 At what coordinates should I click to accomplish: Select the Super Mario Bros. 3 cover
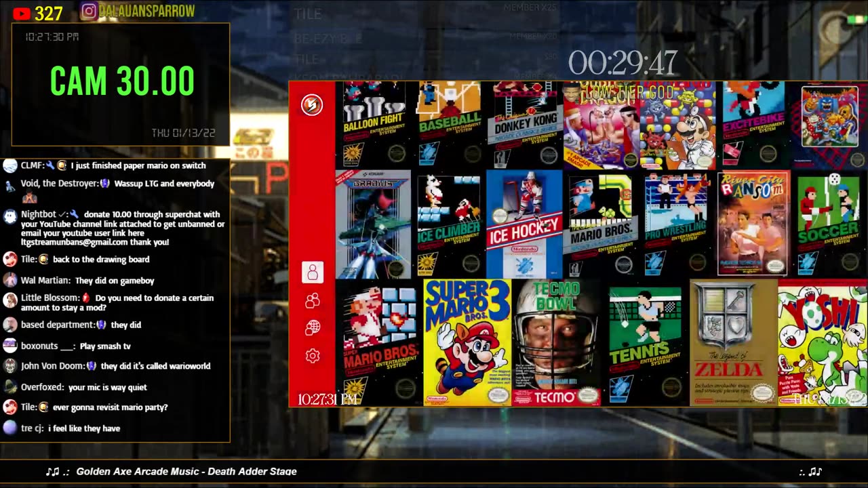(x=467, y=343)
